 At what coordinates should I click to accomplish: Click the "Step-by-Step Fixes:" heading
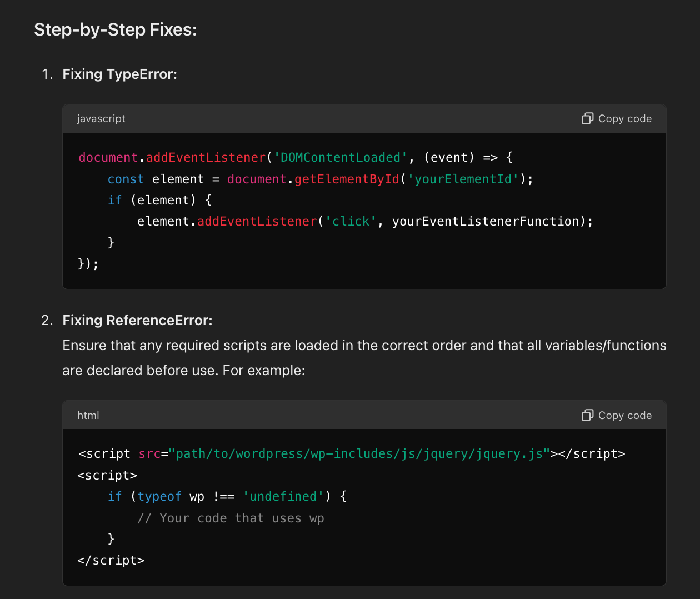(x=116, y=29)
